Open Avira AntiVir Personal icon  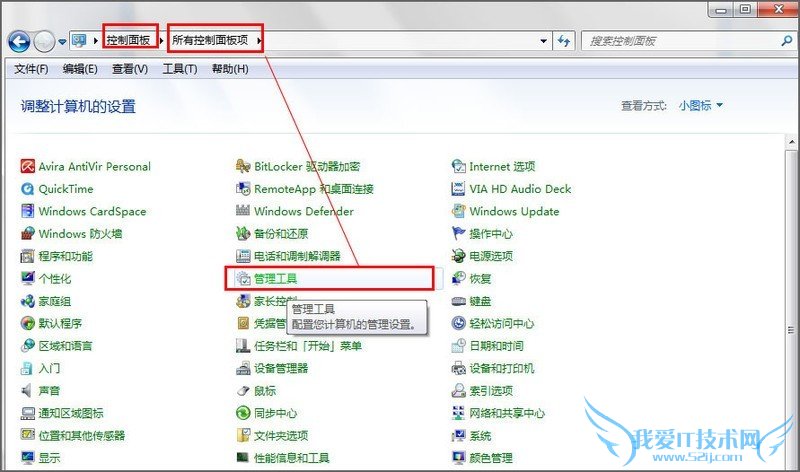pyautogui.click(x=28, y=166)
